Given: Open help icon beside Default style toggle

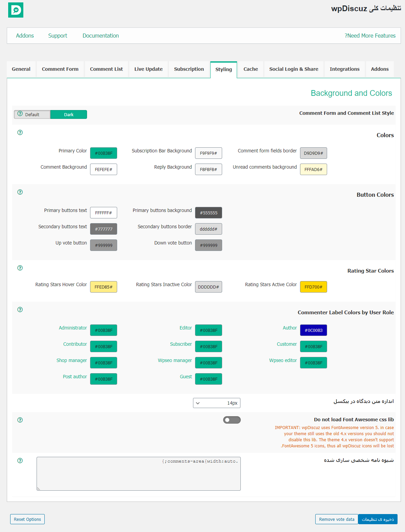Looking at the screenshot, I should (20, 114).
